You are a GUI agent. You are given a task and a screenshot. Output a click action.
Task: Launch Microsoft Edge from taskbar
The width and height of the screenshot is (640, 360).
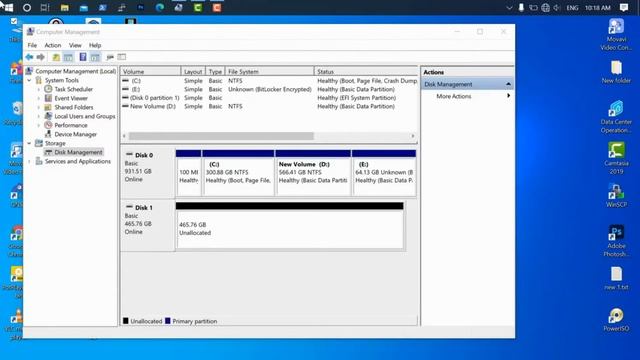160,7
